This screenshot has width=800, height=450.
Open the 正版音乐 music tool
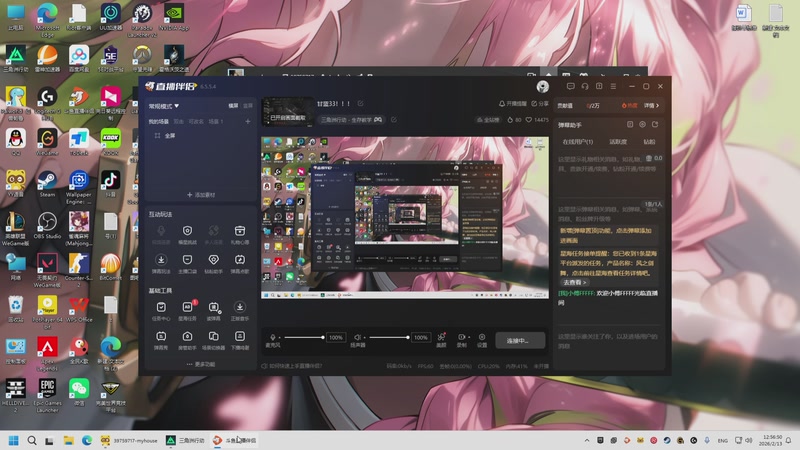(240, 311)
